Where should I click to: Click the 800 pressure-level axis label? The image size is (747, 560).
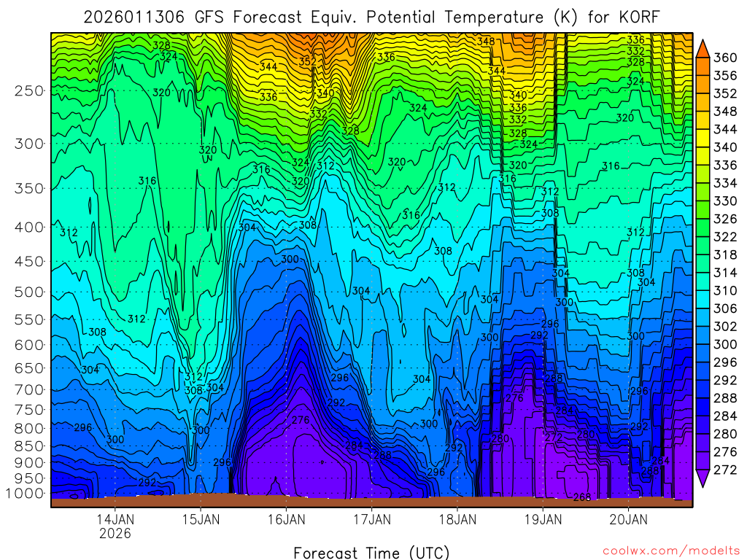point(29,429)
